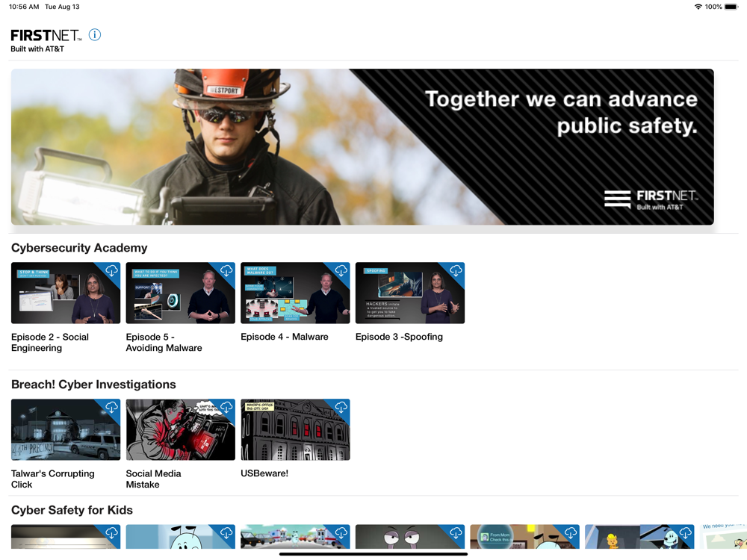This screenshot has height=560, width=747.
Task: Tap cloud icon on first Cyber Safety for Kids video
Action: click(x=111, y=533)
